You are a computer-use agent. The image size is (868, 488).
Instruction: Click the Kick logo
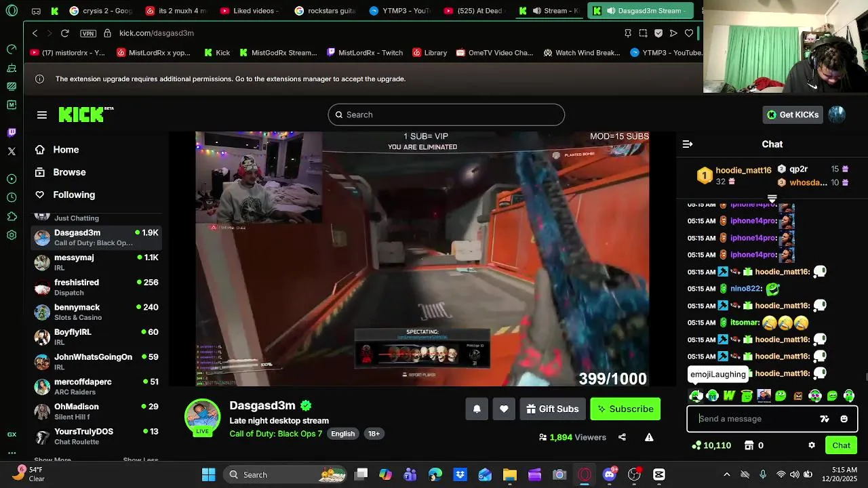[85, 114]
